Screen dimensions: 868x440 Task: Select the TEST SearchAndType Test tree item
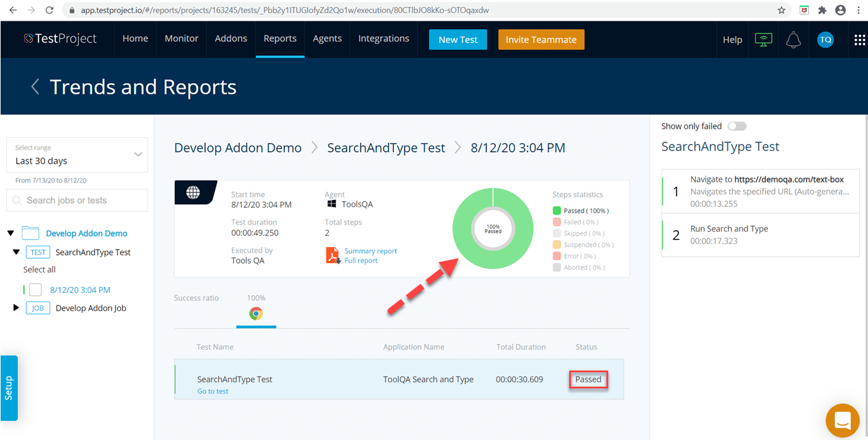tap(93, 253)
